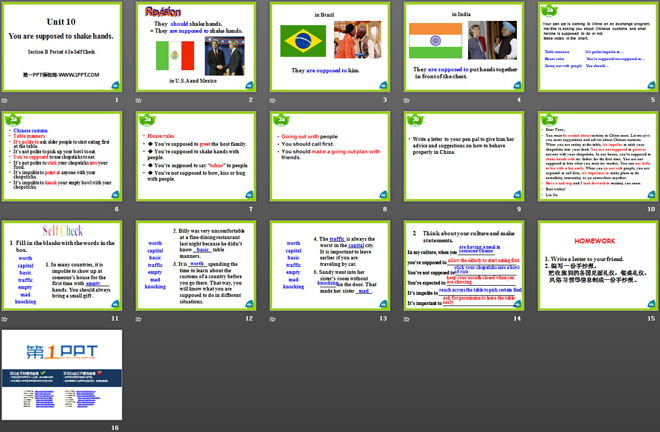Click the star icon under the Homework slide
660x432 pixels.
pyautogui.click(x=541, y=318)
